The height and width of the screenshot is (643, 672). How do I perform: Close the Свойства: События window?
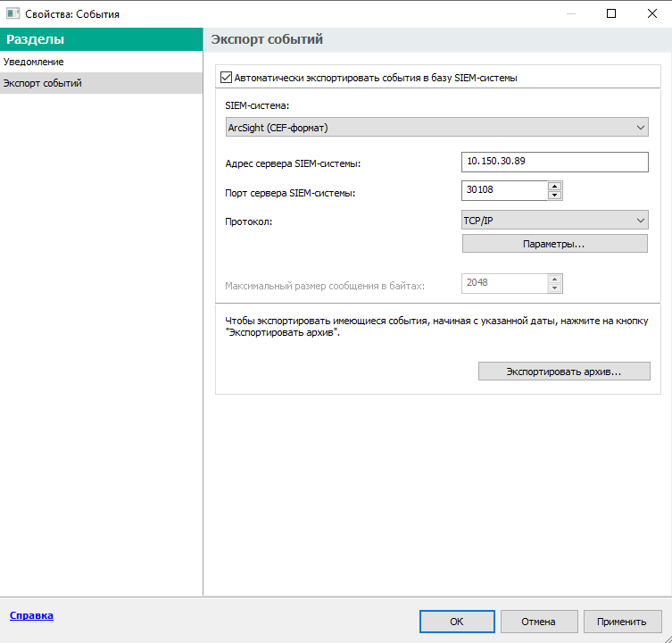[651, 13]
